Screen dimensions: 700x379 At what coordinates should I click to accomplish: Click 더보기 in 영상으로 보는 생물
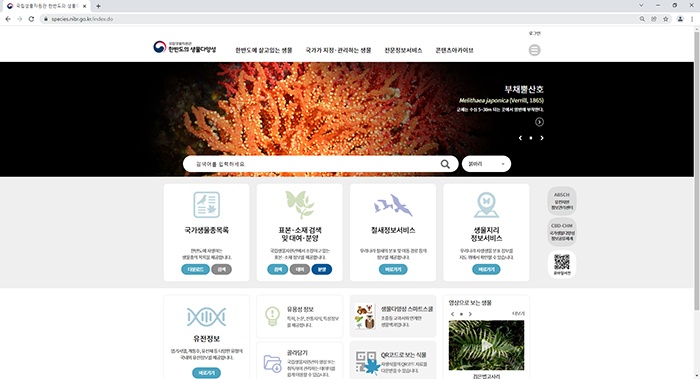tap(518, 314)
